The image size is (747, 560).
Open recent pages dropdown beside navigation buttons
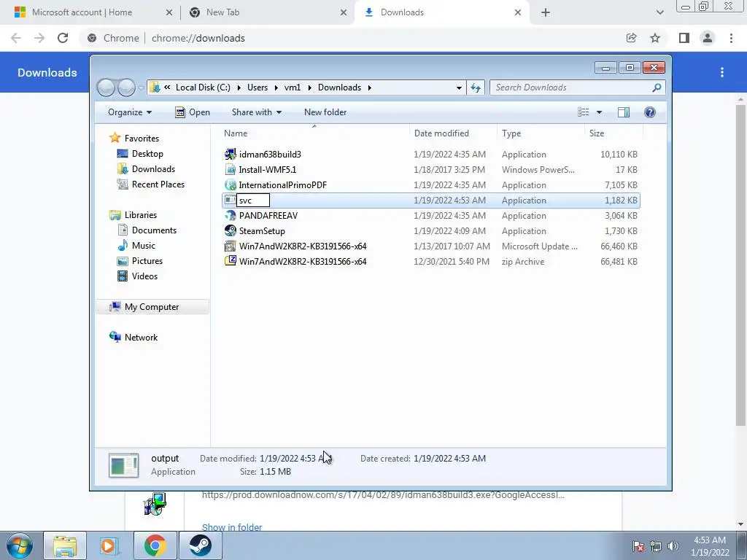coord(141,87)
